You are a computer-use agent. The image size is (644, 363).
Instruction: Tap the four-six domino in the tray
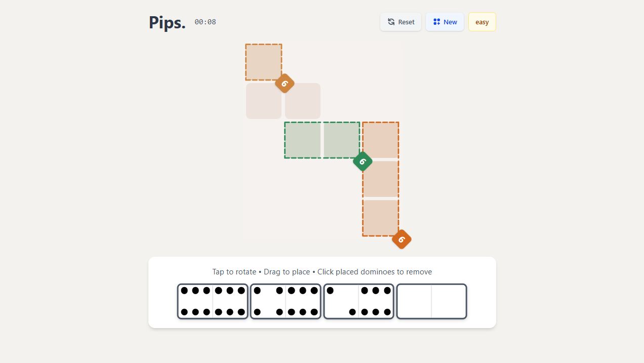pyautogui.click(x=286, y=301)
